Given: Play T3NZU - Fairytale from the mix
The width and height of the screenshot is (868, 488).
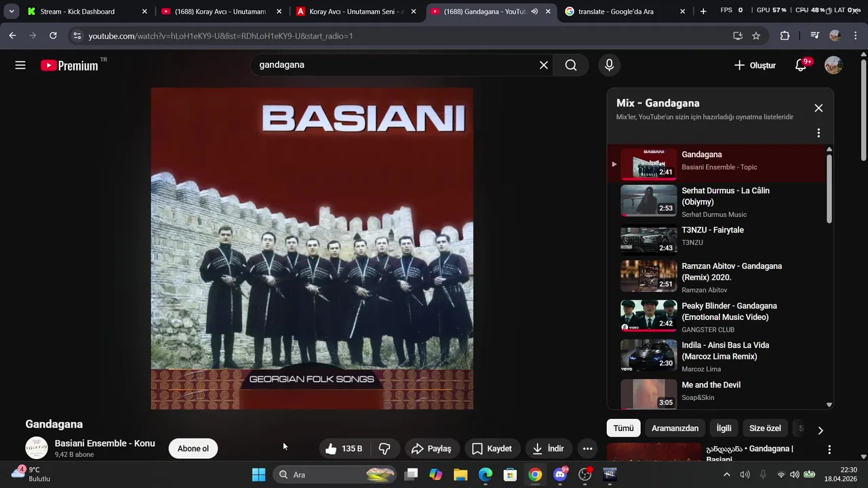Looking at the screenshot, I should 716,239.
